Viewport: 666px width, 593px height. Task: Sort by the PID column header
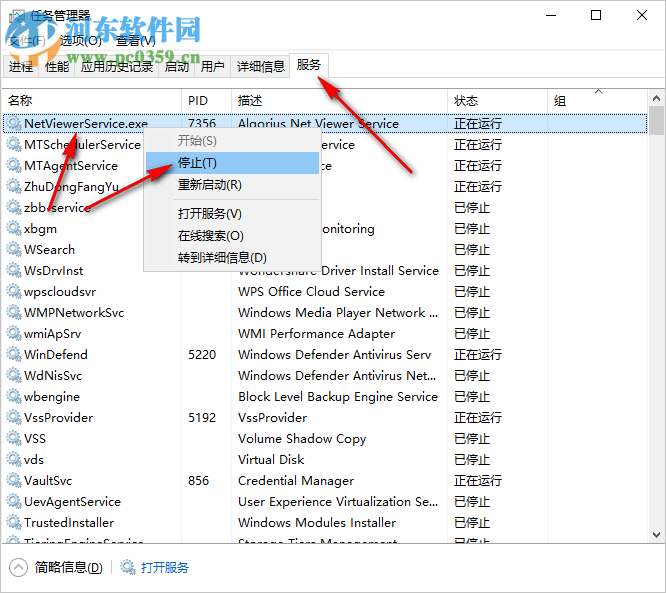click(206, 101)
